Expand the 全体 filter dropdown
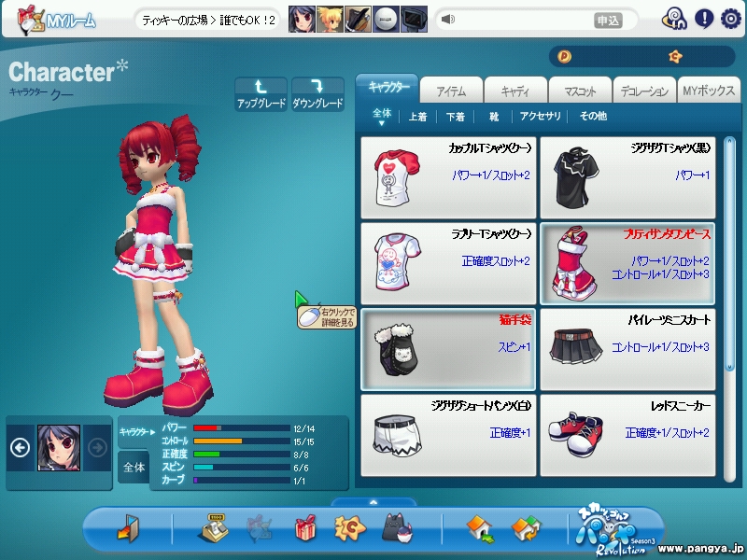 (x=382, y=117)
